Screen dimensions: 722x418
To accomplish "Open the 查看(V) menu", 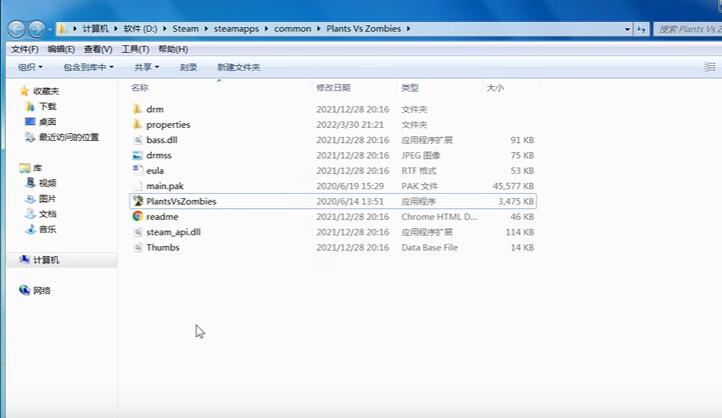I will coord(98,49).
